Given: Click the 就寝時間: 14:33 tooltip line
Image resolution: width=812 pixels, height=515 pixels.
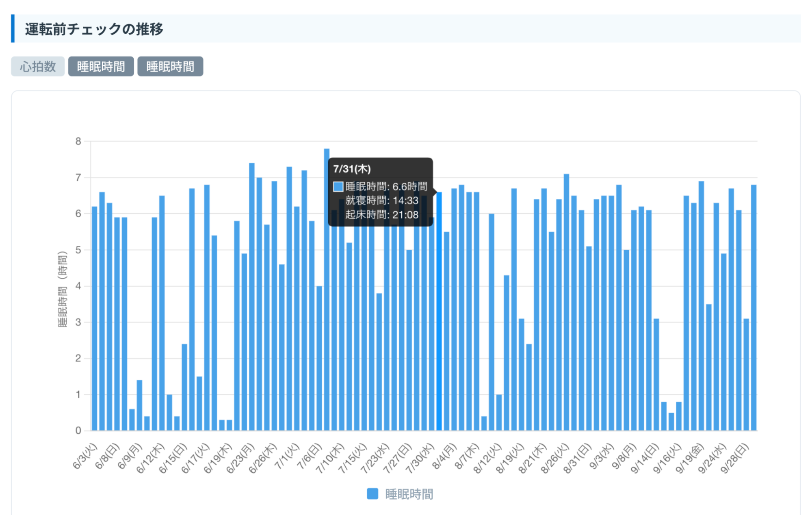Looking at the screenshot, I should (381, 201).
